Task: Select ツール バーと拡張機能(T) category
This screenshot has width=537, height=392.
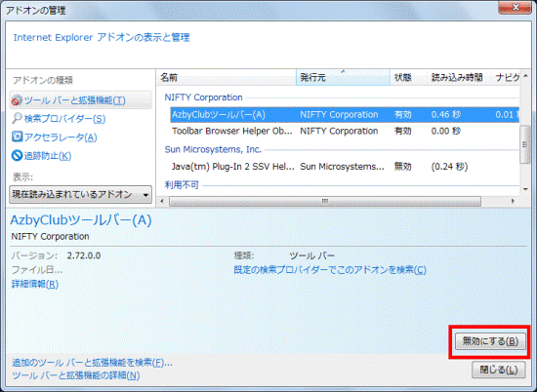Action: [x=81, y=100]
